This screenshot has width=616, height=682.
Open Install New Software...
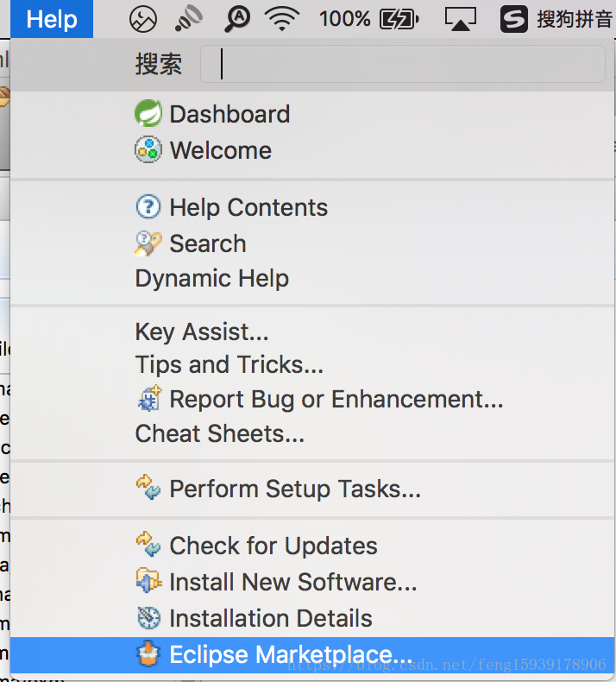click(312, 582)
